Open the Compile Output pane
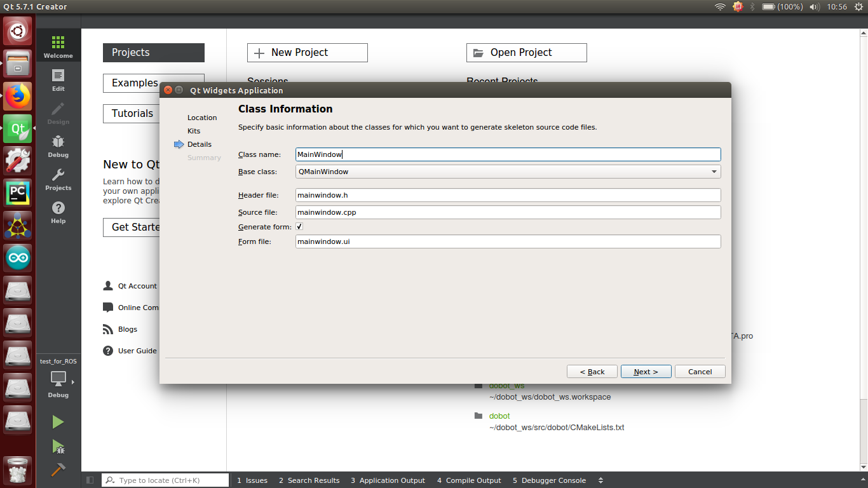 (469, 480)
